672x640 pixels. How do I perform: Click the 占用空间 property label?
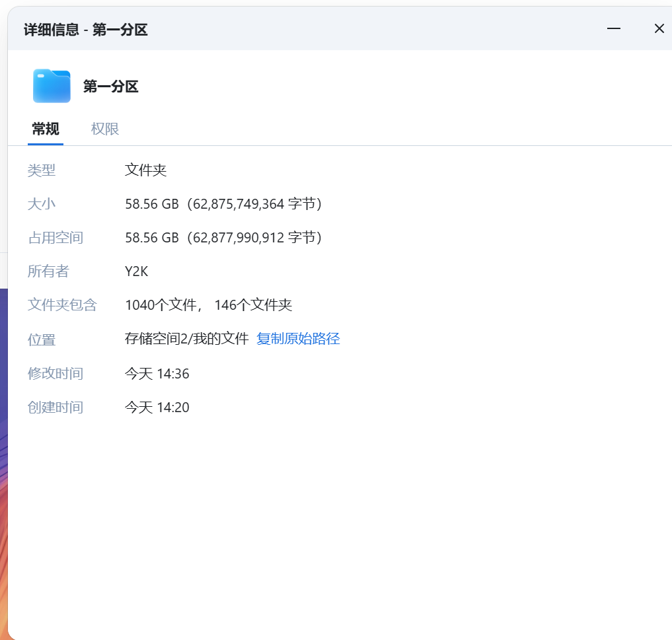point(56,237)
